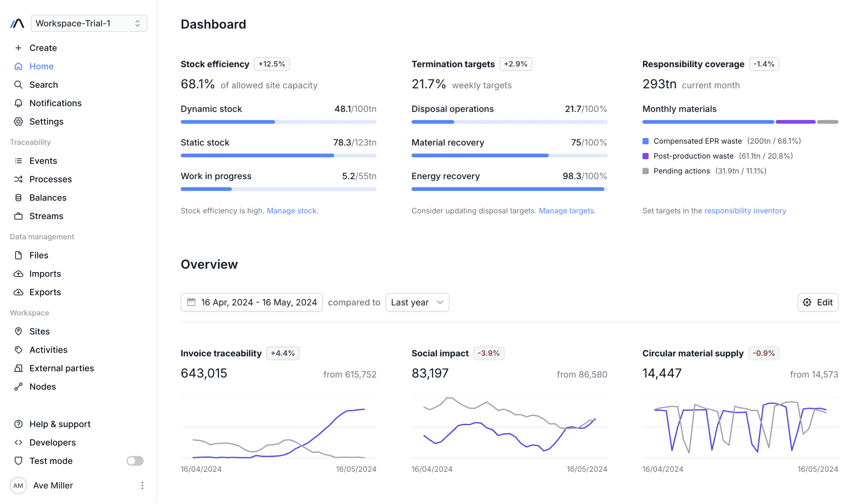Viewport: 862px width, 504px height.
Task: Open the responsibility inventory link
Action: coord(745,211)
